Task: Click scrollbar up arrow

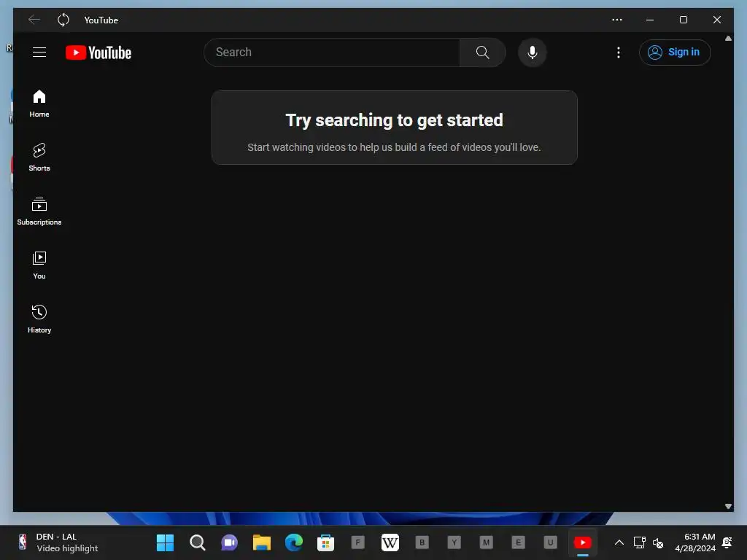Action: point(728,39)
